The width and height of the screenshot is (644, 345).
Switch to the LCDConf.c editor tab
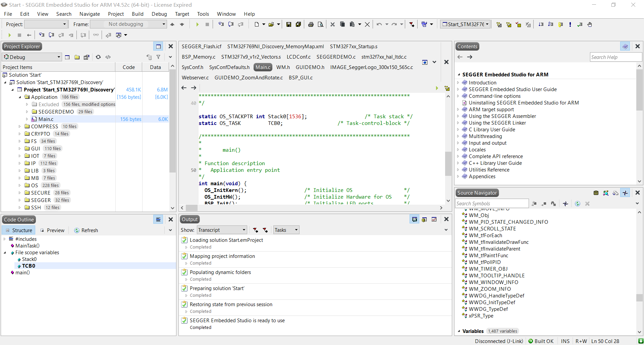click(x=299, y=57)
